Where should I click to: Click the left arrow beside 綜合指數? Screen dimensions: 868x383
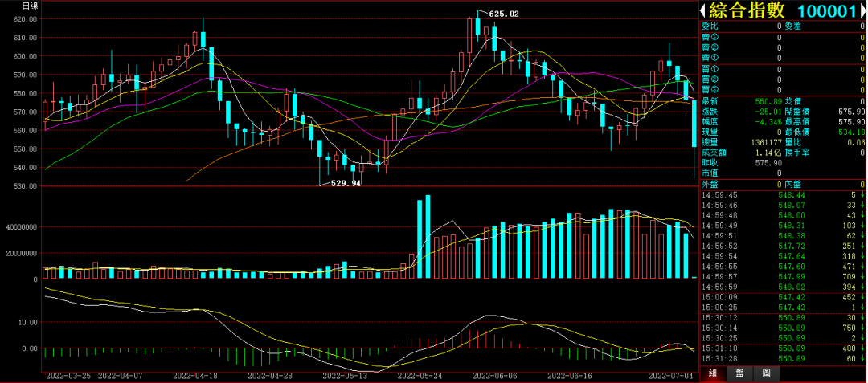pos(703,10)
